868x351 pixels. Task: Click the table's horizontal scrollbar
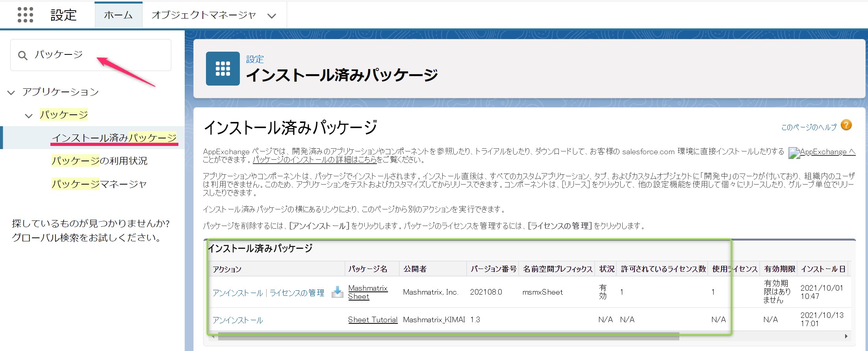(448, 336)
